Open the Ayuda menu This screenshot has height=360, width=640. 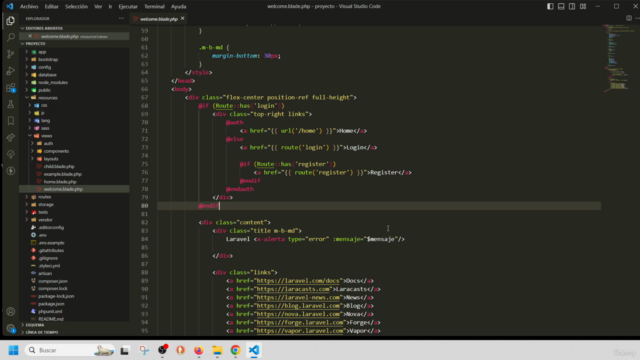(x=178, y=7)
